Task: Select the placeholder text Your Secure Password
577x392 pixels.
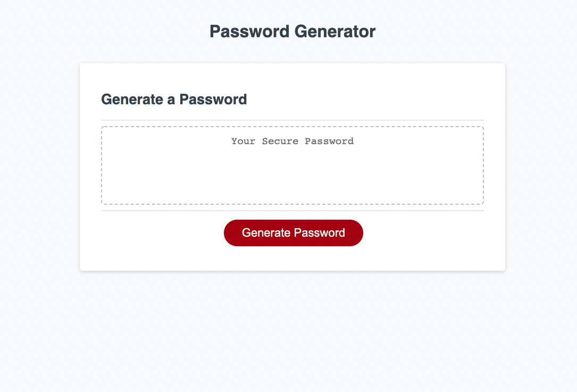Action: (x=292, y=141)
